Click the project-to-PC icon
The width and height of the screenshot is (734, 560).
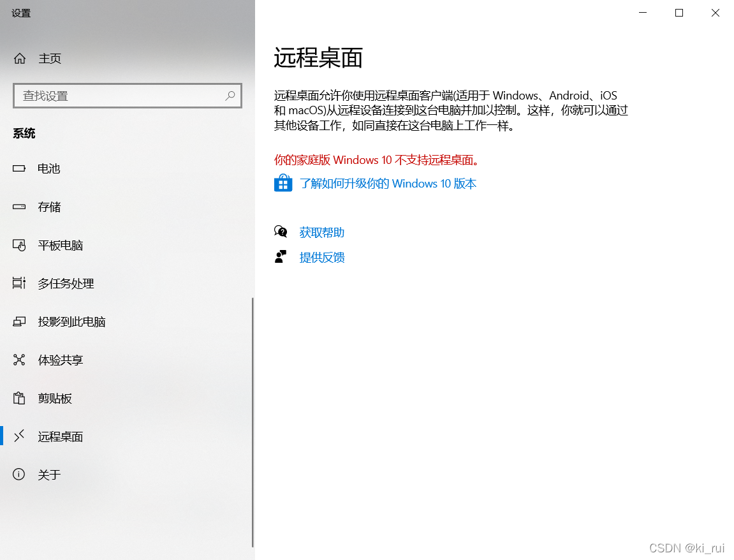[x=19, y=321]
